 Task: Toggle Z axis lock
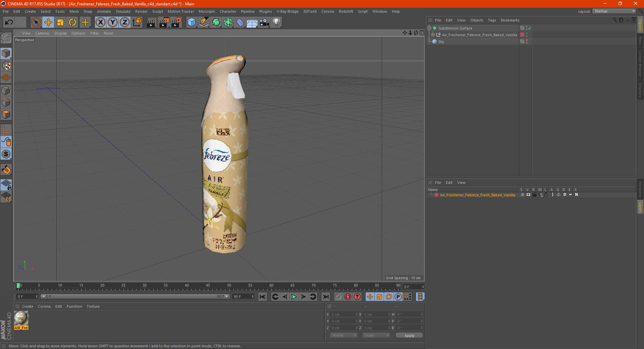(x=125, y=22)
